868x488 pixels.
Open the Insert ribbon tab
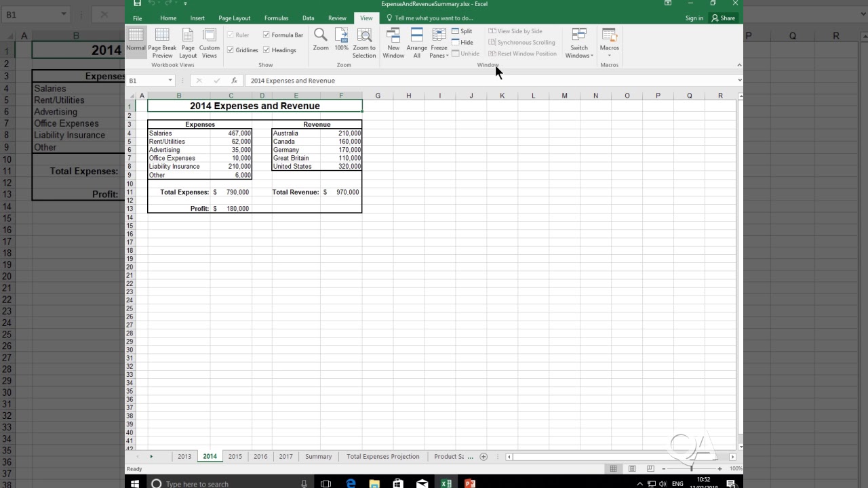pos(197,18)
